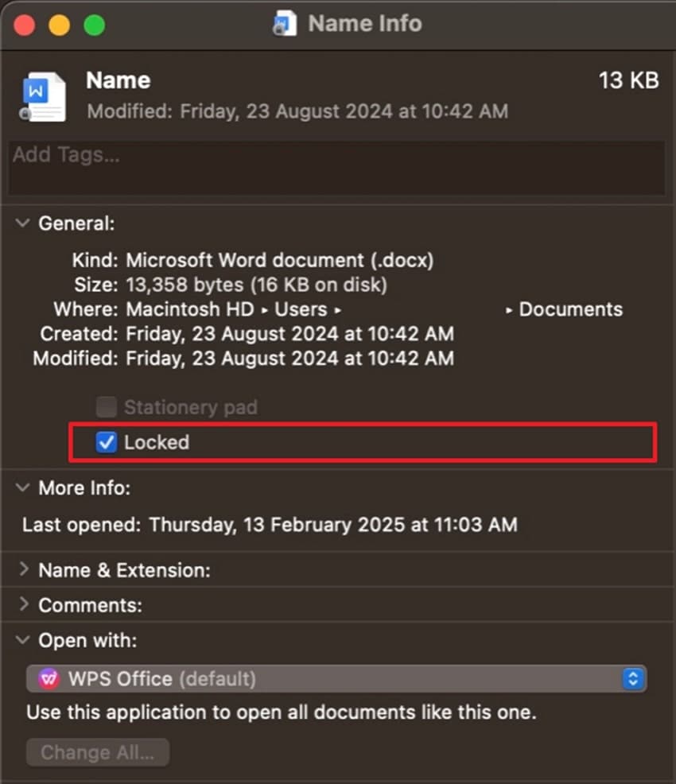Click the header Modified date line
The image size is (676, 784).
coord(297,111)
